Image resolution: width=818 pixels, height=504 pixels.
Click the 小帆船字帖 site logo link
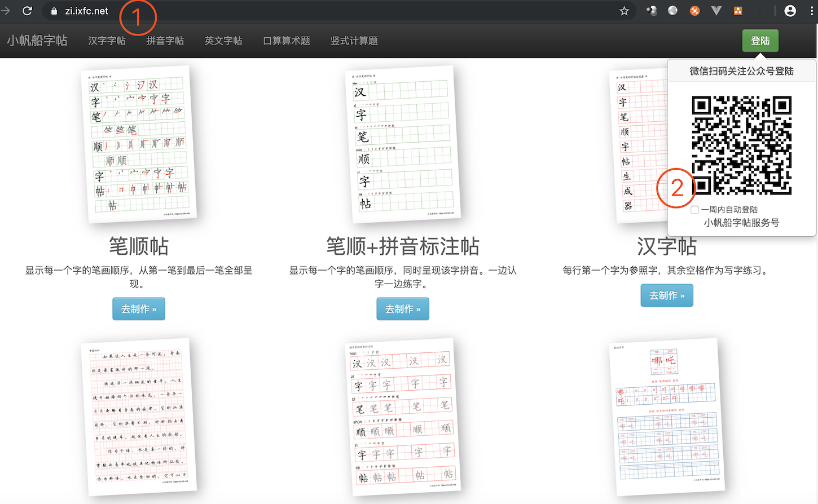coord(37,41)
